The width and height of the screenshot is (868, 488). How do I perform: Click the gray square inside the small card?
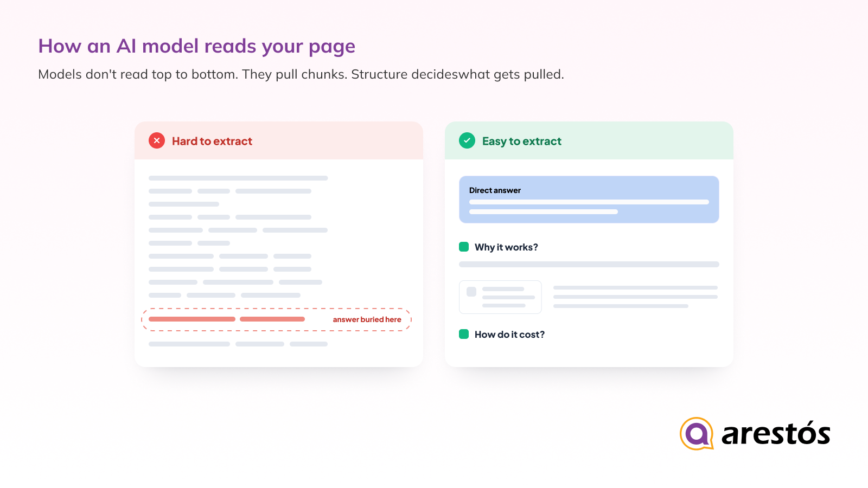click(471, 292)
